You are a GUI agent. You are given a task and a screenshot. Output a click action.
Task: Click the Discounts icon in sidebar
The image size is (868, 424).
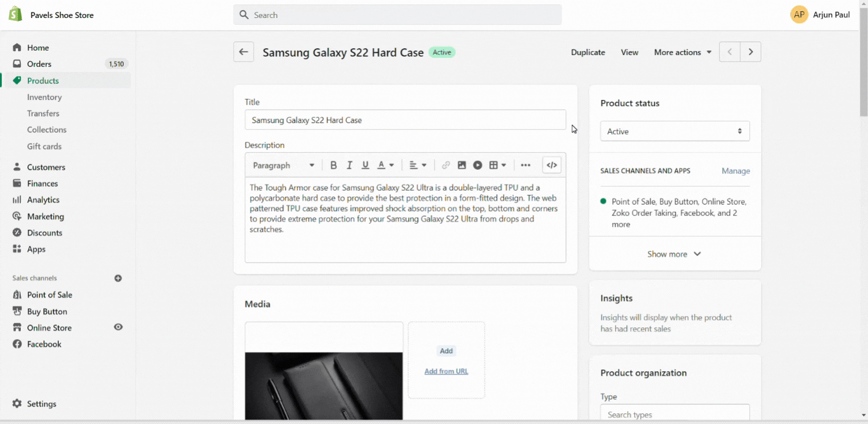point(17,232)
